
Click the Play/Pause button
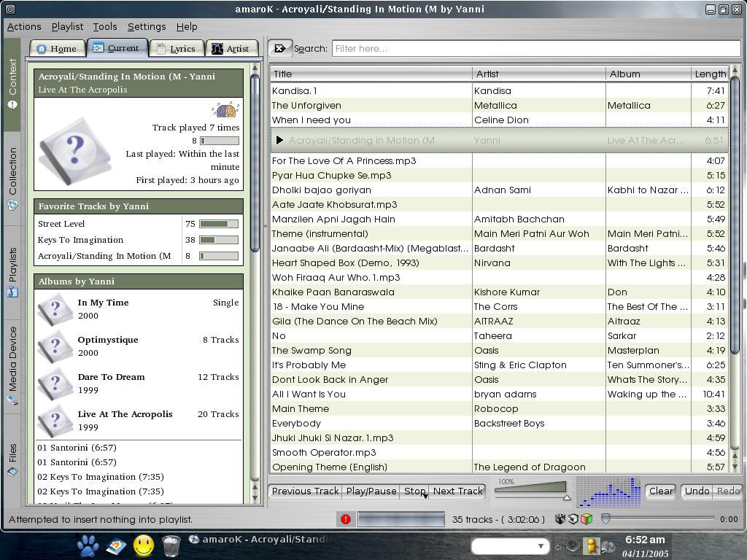coord(371,491)
